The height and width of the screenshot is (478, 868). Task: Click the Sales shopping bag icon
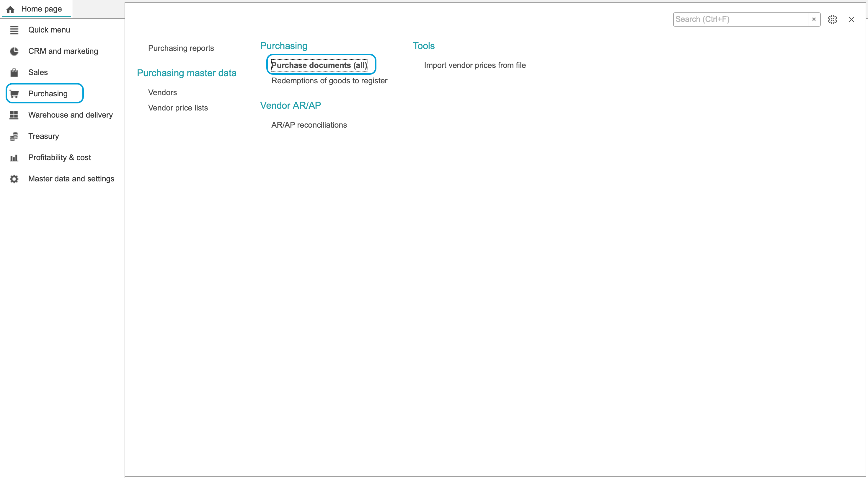pos(14,72)
